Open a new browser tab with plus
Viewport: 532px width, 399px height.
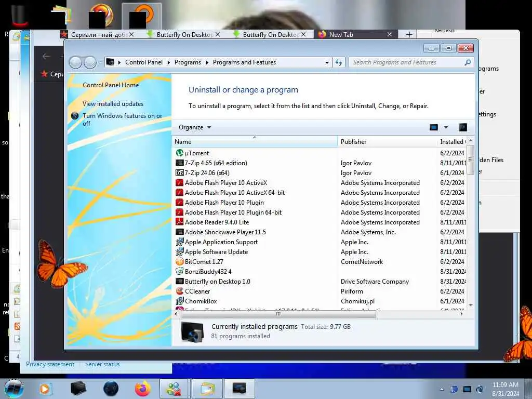coord(409,35)
